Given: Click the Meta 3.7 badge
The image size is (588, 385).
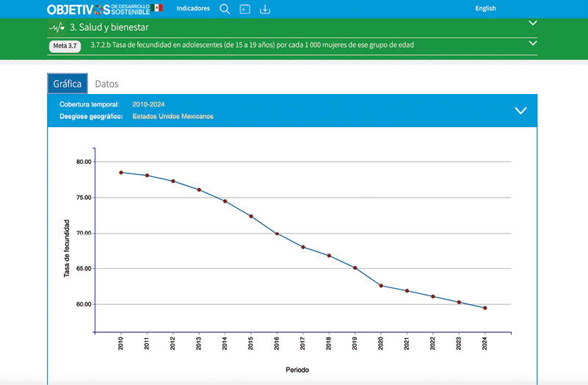Looking at the screenshot, I should [x=65, y=46].
